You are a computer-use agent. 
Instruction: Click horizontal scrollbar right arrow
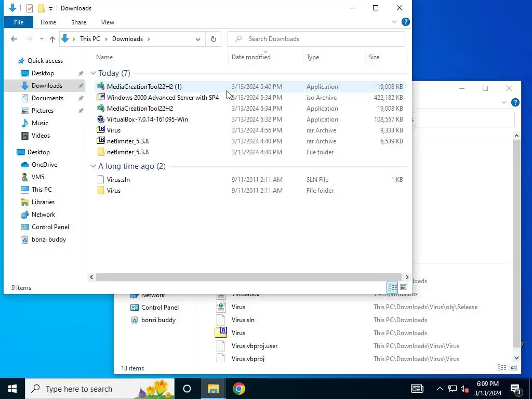coord(407,277)
